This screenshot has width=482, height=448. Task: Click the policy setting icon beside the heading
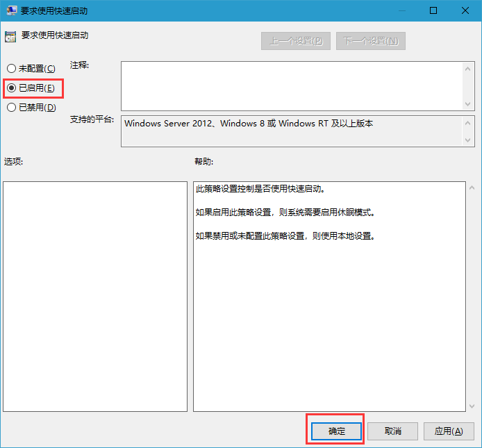click(10, 36)
